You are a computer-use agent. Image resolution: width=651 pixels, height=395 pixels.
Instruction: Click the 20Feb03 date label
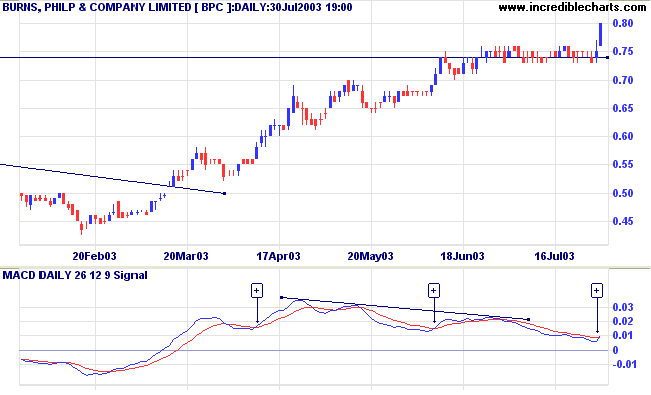94,256
